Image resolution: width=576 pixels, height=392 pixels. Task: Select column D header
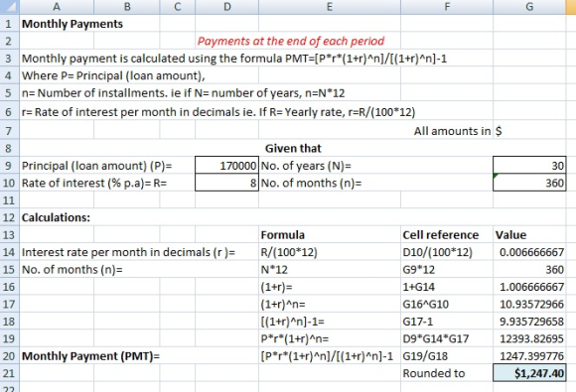pyautogui.click(x=227, y=7)
